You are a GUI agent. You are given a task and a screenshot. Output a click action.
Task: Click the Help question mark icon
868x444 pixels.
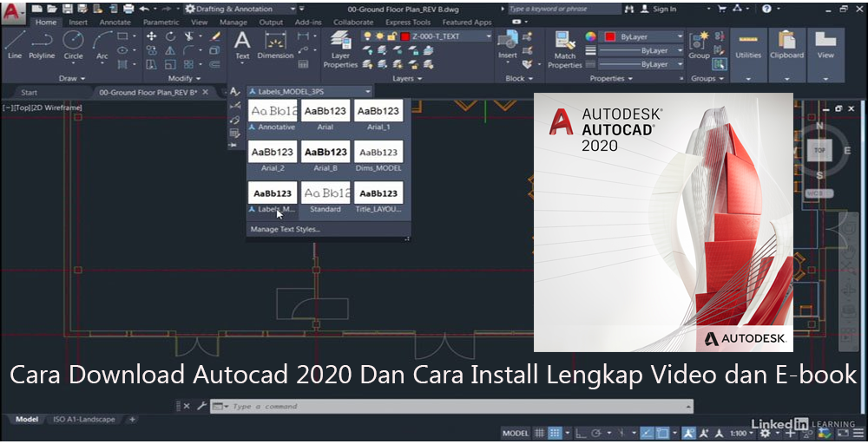(x=766, y=9)
